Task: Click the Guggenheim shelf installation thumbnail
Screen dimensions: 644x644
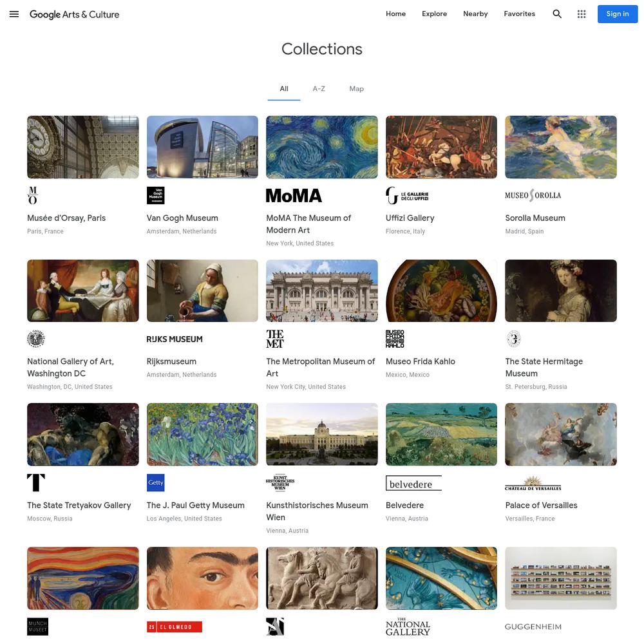Action: (561, 578)
